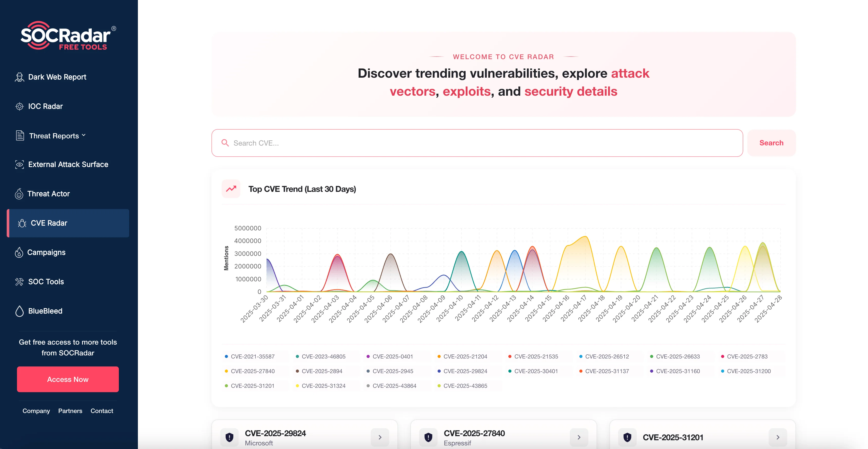Image resolution: width=868 pixels, height=449 pixels.
Task: Click the External Attack Surface eye icon
Action: click(x=20, y=164)
